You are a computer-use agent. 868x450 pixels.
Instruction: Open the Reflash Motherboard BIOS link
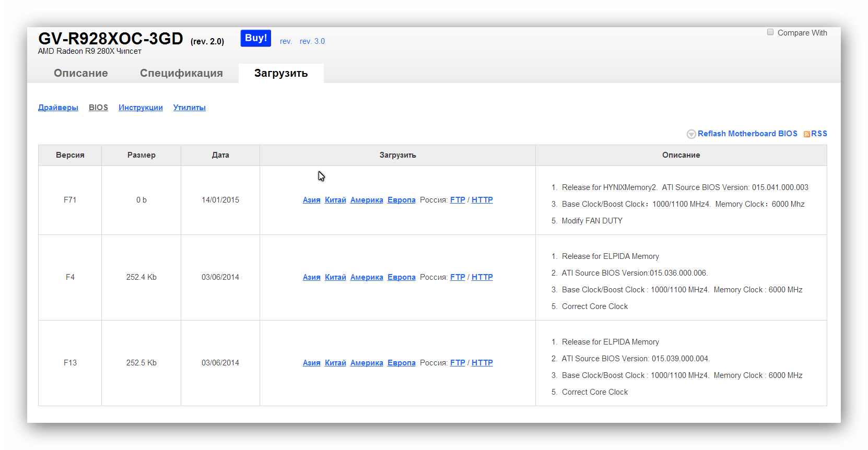click(x=747, y=134)
